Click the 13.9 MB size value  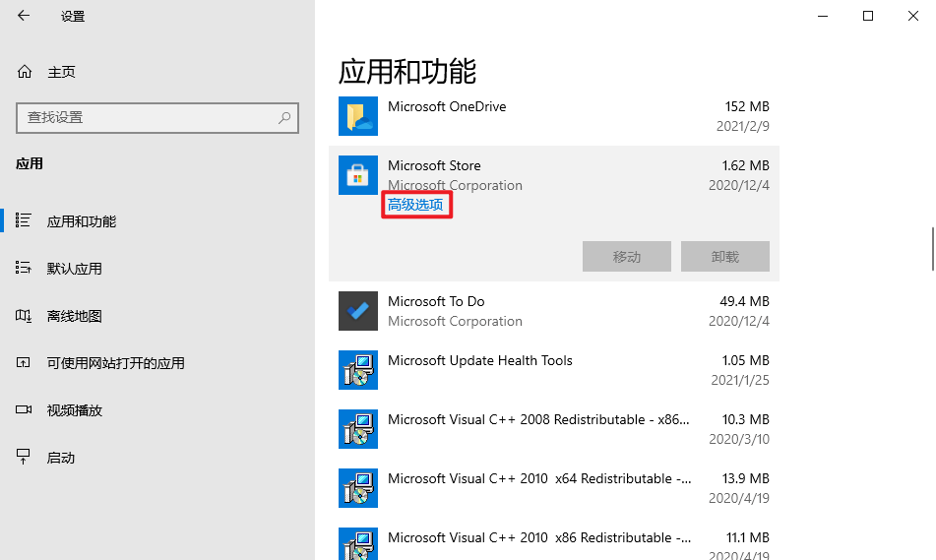click(x=746, y=479)
